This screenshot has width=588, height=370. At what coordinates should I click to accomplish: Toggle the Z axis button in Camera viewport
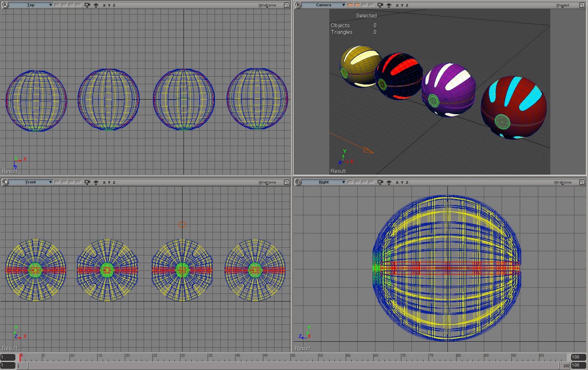tap(407, 6)
